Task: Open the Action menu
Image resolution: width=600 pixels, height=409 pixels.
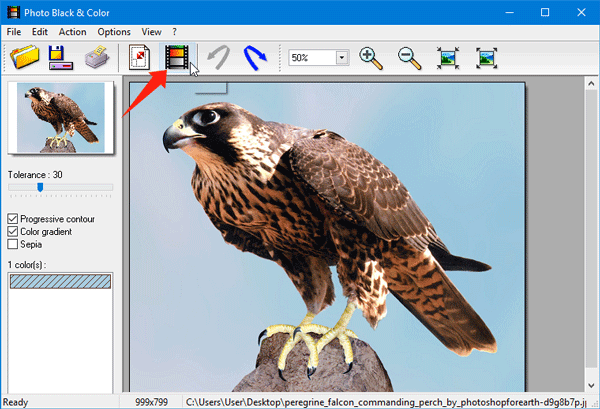Action: tap(72, 32)
